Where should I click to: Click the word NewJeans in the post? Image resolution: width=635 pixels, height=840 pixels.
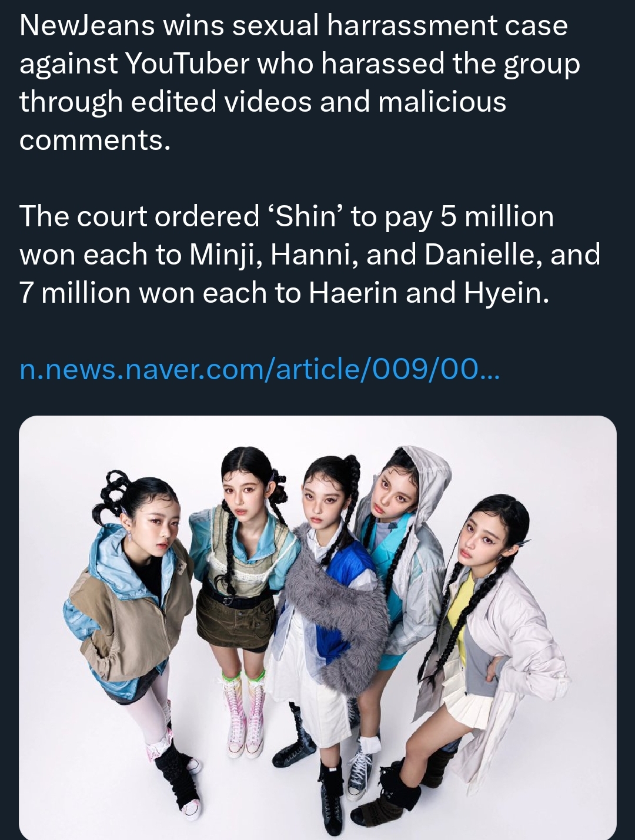tap(87, 25)
